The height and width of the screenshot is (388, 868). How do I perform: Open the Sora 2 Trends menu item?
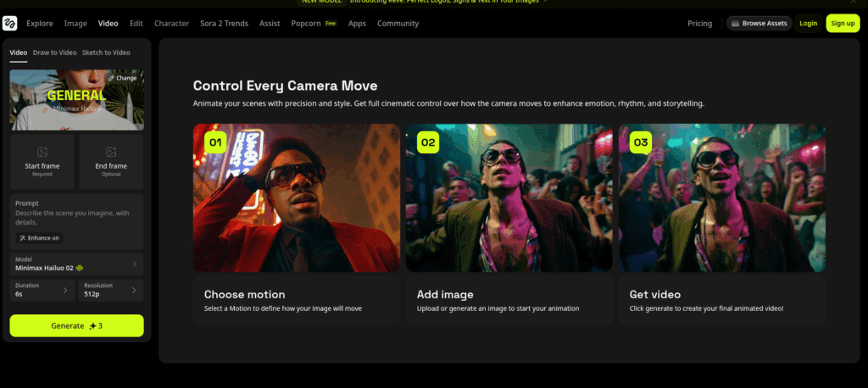[x=225, y=24]
